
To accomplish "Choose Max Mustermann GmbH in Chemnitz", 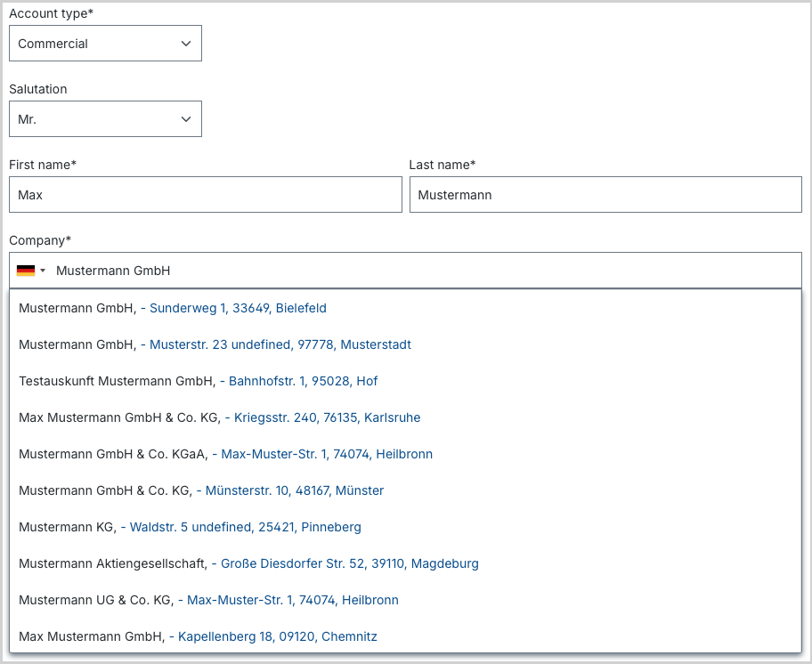I will [x=405, y=636].
